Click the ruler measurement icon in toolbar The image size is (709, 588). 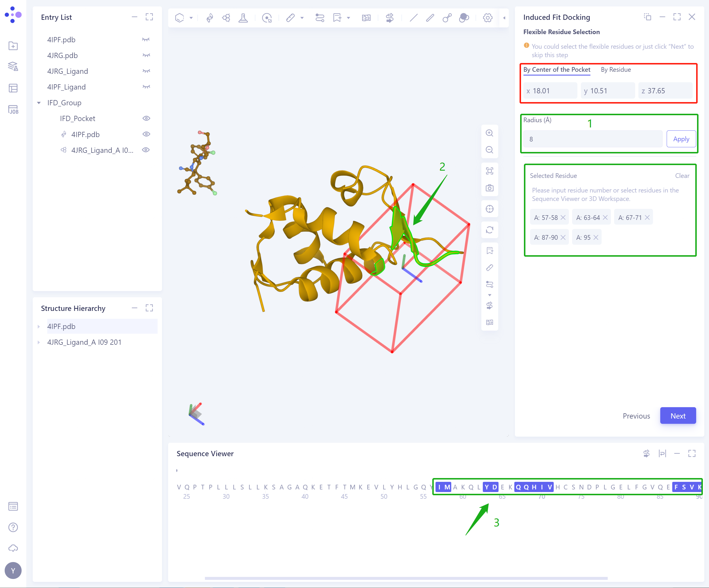[x=290, y=17]
